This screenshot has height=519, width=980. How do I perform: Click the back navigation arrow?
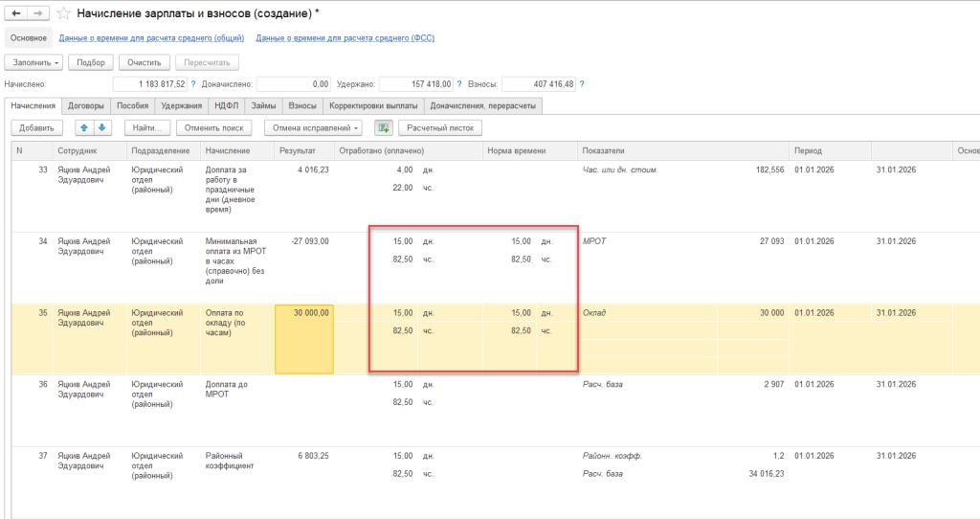point(16,13)
